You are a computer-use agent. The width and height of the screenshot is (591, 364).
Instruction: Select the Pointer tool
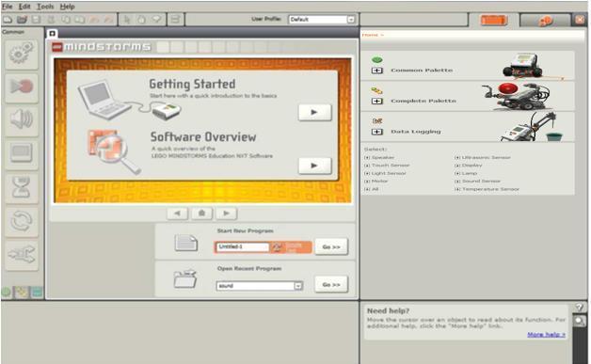(x=127, y=19)
